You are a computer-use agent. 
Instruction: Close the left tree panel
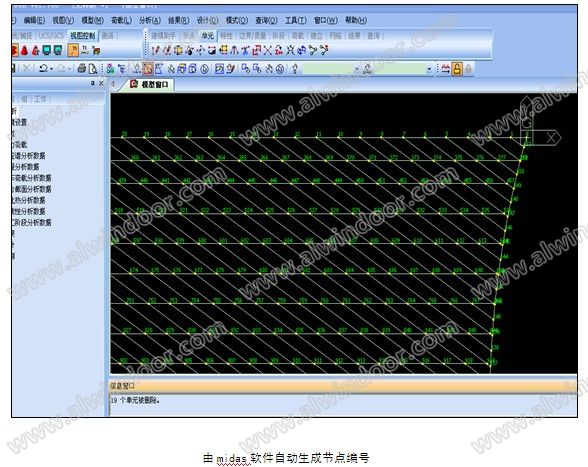click(101, 83)
